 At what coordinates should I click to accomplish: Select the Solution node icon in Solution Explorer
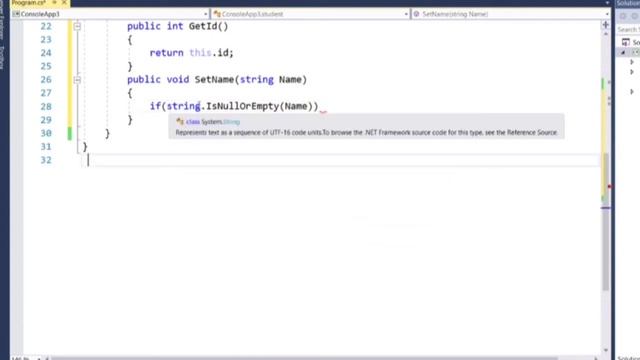coord(626,42)
